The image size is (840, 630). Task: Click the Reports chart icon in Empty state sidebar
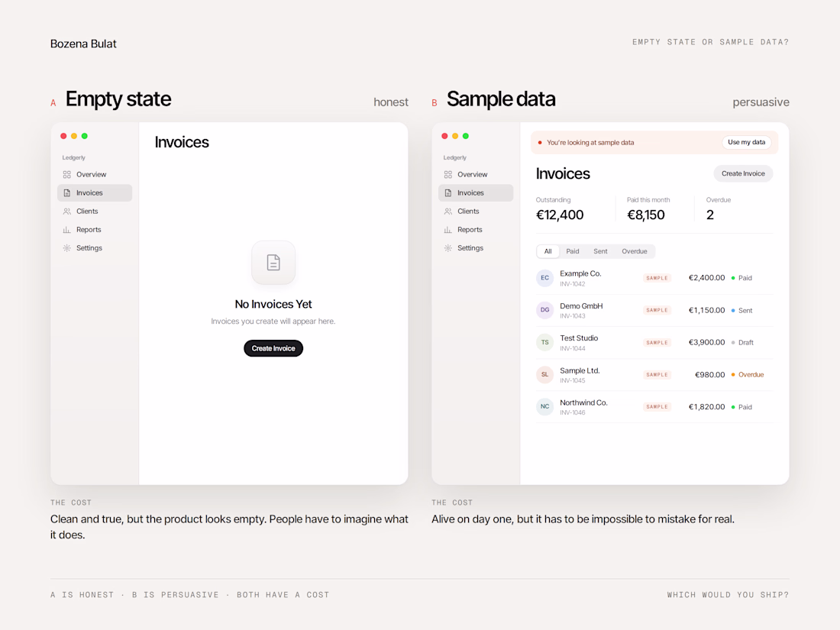(67, 230)
